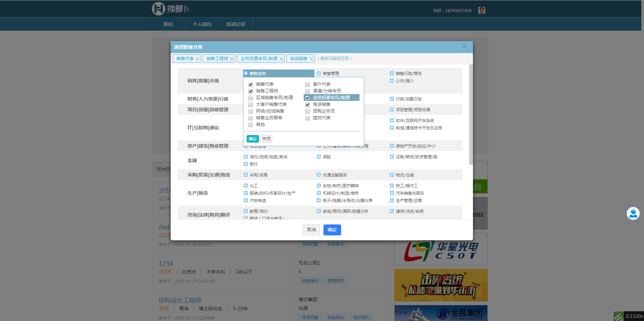Expand the 信托/担保/拍卖/典当 category
This screenshot has width=644, height=321.
click(246, 157)
